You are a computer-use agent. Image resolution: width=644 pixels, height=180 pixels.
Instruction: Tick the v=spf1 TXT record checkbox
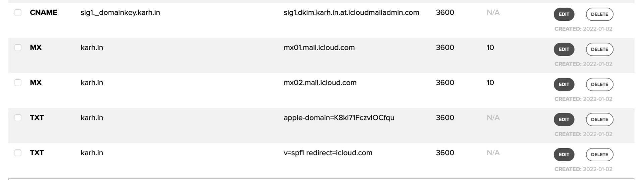[18, 153]
